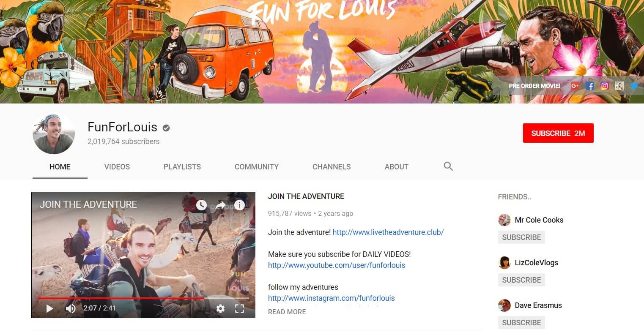The height and width of the screenshot is (335, 644).
Task: Click the FunForLouis channel avatar
Action: (54, 133)
